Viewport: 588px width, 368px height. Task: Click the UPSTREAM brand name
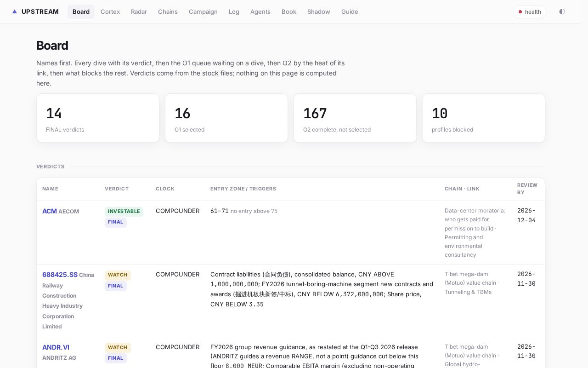(x=40, y=11)
